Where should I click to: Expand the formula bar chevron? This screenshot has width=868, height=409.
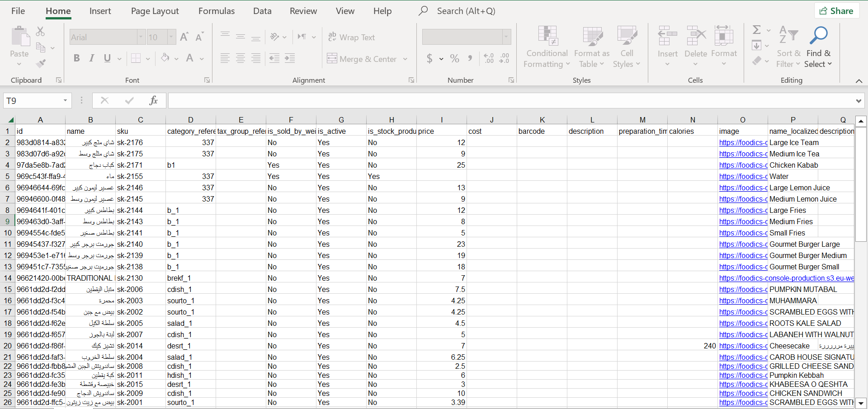(x=858, y=101)
